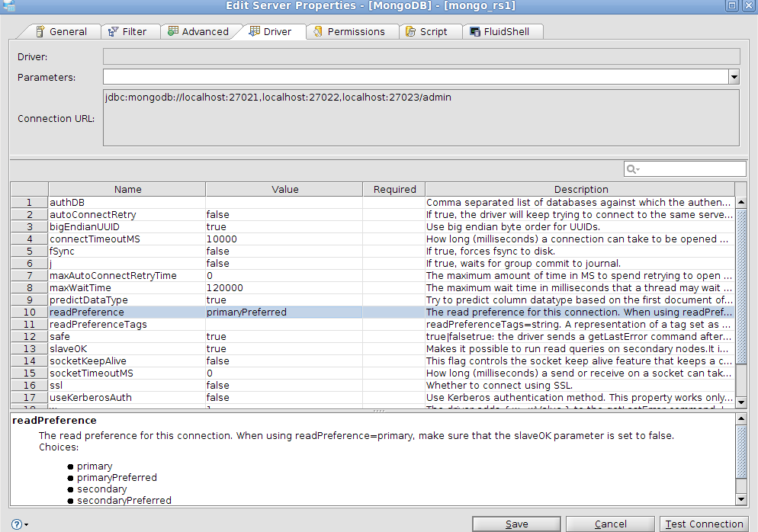Click maxWaitTime value 120000

click(x=225, y=288)
